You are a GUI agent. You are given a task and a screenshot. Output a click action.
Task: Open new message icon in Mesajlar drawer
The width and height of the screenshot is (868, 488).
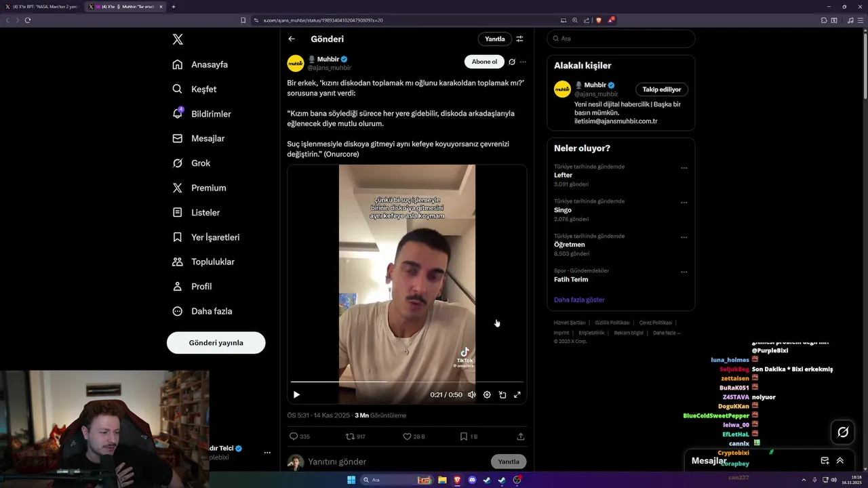[825, 460]
